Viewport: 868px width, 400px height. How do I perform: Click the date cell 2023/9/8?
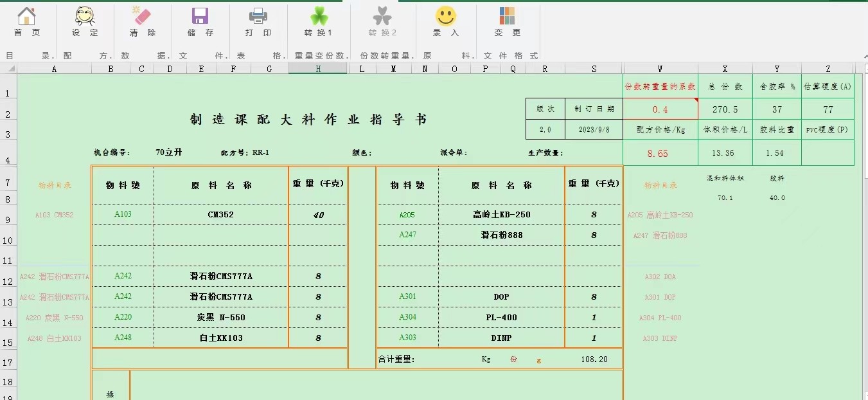pyautogui.click(x=594, y=129)
